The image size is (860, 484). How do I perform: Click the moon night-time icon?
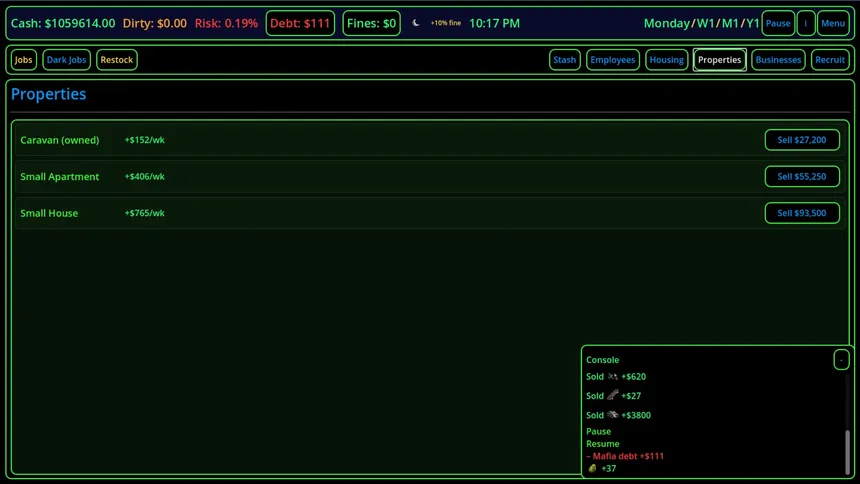[x=416, y=23]
